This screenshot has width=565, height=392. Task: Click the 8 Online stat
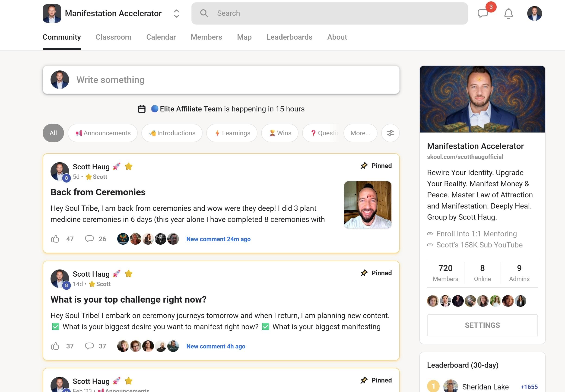pyautogui.click(x=482, y=273)
